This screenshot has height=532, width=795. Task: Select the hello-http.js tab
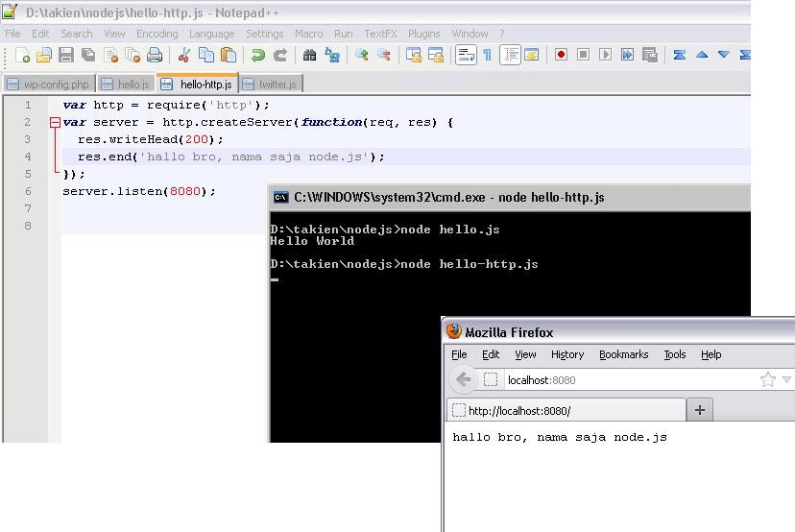[198, 84]
